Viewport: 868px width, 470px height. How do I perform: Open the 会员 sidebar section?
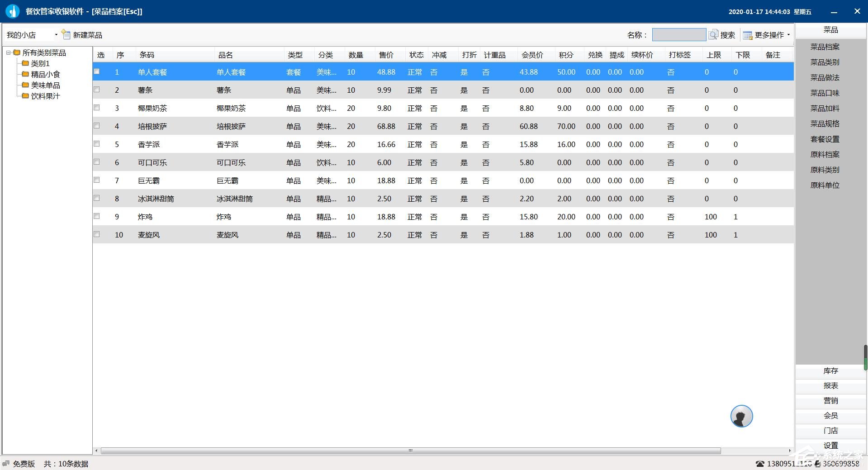click(830, 416)
